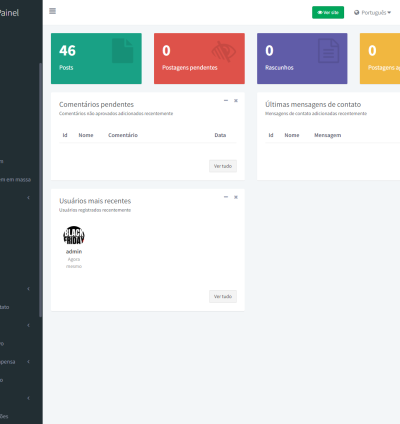Image resolution: width=400 pixels, height=424 pixels.
Task: Click the green Ver site button
Action: (328, 13)
